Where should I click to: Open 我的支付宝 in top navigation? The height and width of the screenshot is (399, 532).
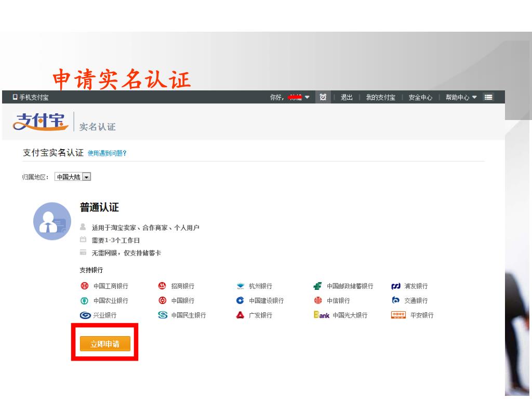(381, 97)
